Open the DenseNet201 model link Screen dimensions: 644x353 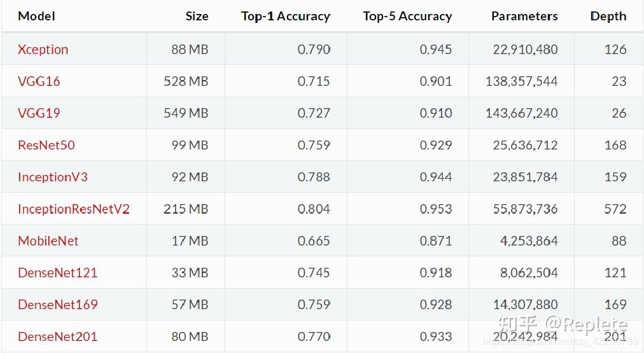pyautogui.click(x=57, y=336)
